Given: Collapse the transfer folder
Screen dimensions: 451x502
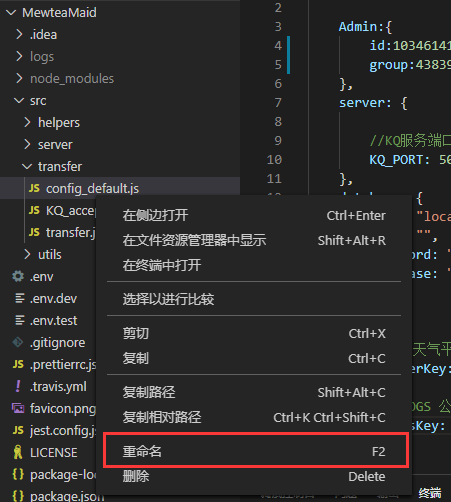Looking at the screenshot, I should 27,166.
